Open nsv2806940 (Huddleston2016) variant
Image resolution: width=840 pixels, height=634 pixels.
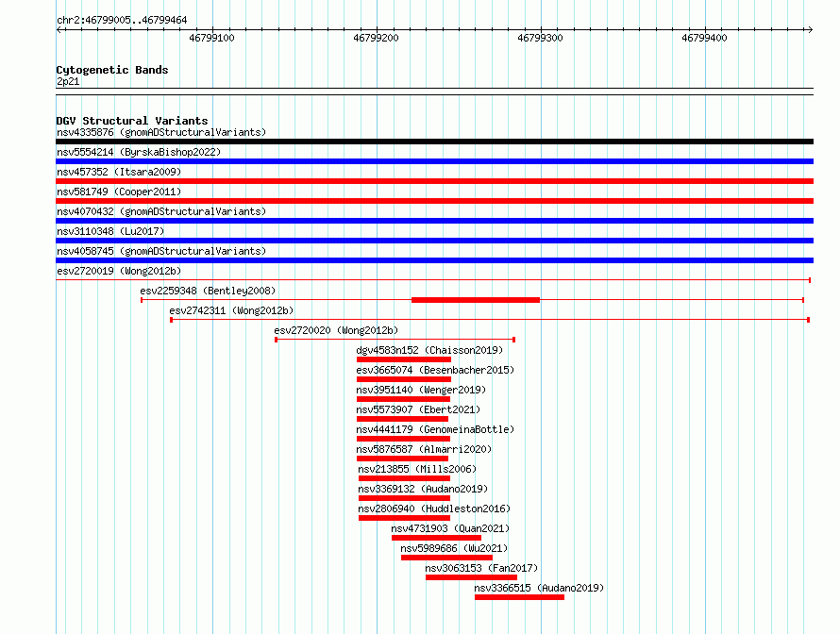tap(434, 509)
